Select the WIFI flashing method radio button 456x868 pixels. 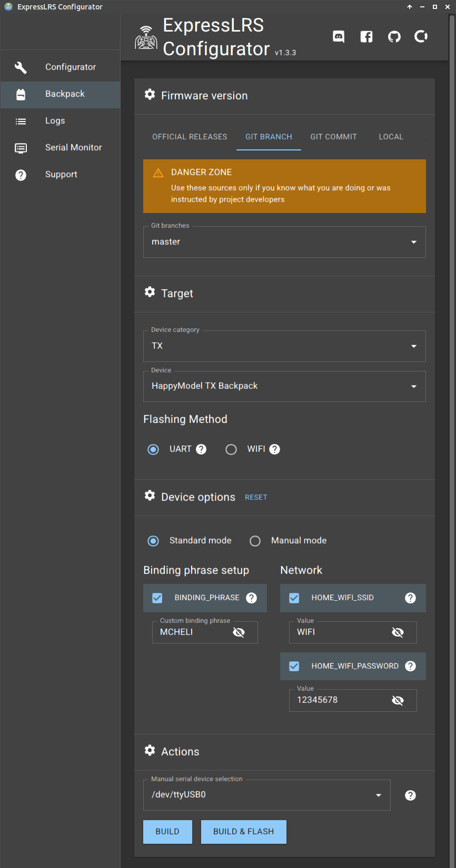[231, 450]
